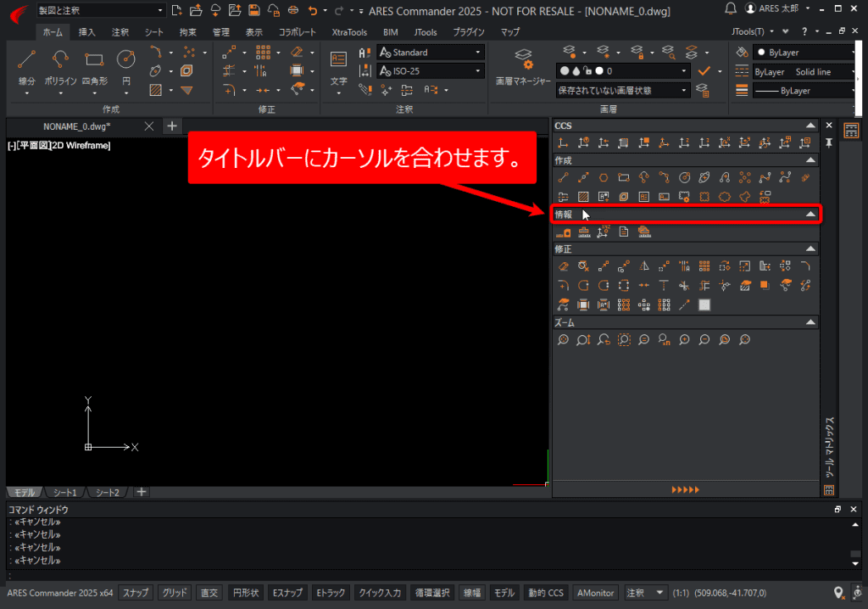
Task: Toggle グリッド display on
Action: [x=174, y=592]
